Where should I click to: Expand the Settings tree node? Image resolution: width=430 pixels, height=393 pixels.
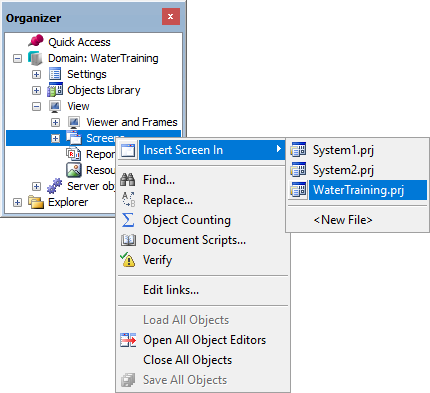click(36, 74)
